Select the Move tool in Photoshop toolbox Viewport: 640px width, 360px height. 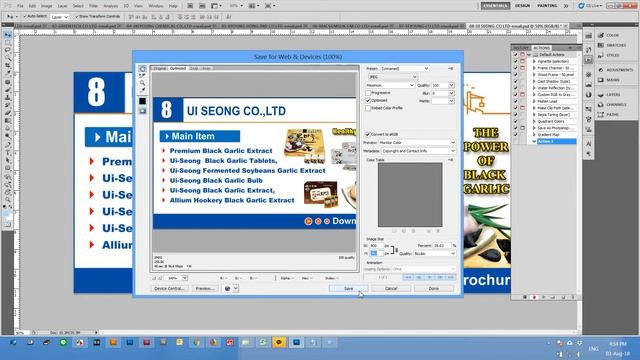[8, 35]
